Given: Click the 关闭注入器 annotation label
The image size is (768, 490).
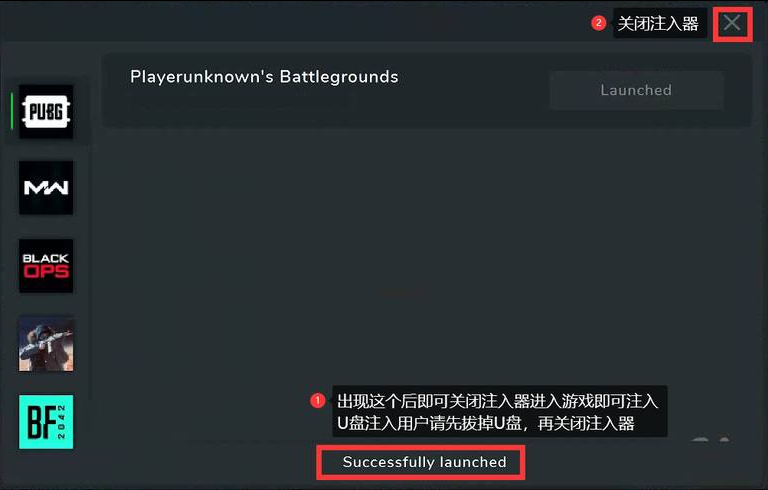Looking at the screenshot, I should pos(658,23).
